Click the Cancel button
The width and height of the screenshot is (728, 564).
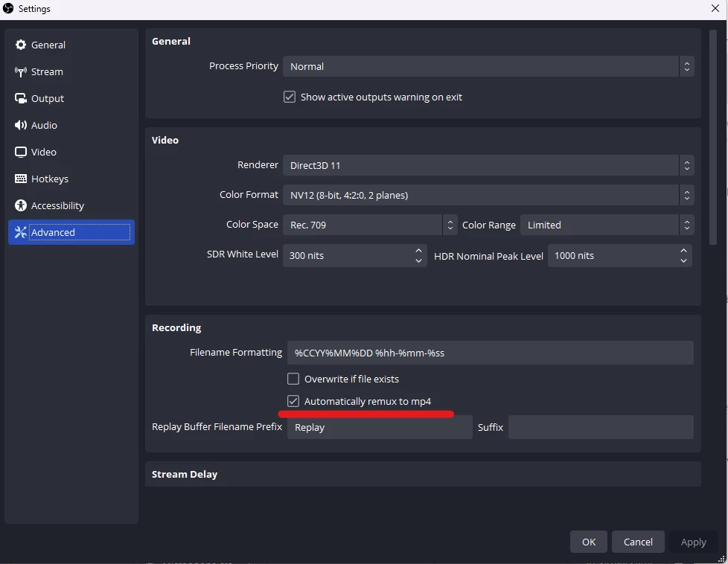(x=638, y=542)
